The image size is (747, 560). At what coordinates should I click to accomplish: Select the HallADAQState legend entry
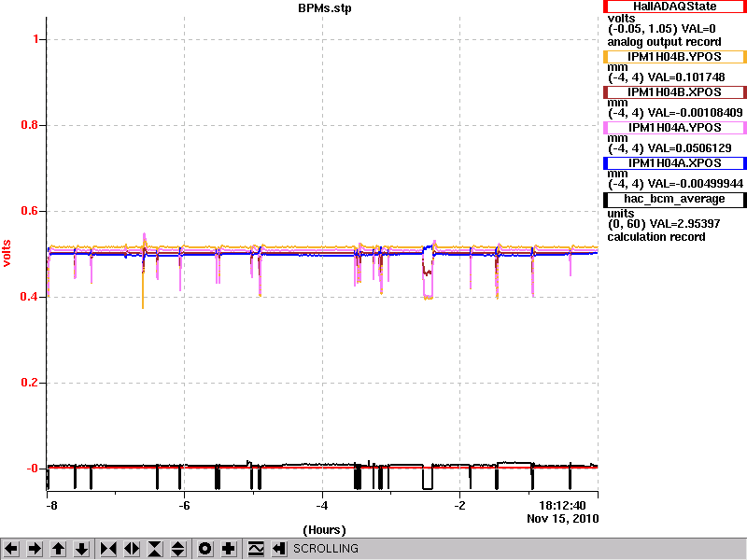coord(674,7)
